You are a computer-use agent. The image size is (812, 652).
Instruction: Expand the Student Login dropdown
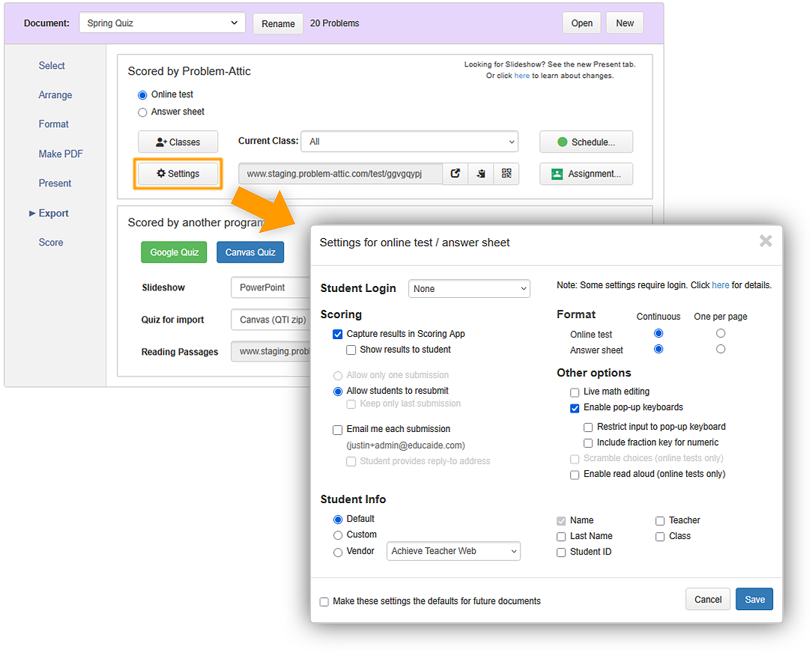[x=469, y=289]
